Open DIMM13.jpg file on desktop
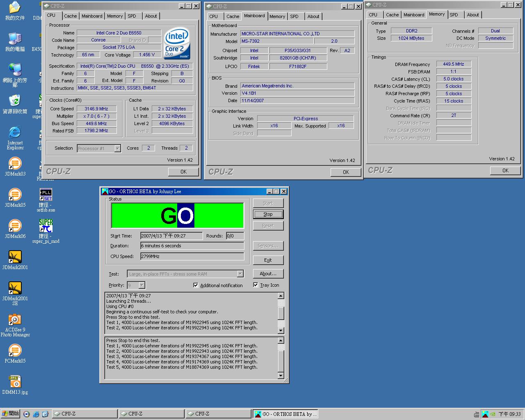The width and height of the screenshot is (525, 420). (x=15, y=385)
